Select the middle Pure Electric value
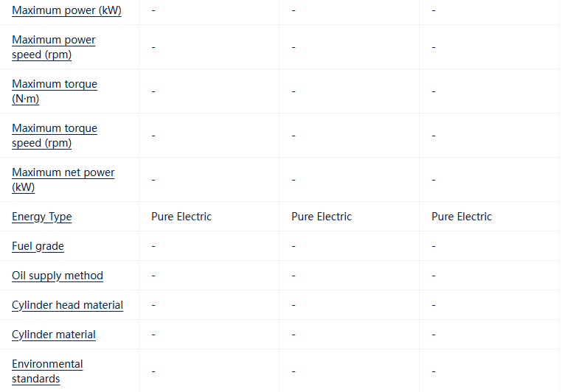This screenshot has width=562, height=392. tap(322, 217)
